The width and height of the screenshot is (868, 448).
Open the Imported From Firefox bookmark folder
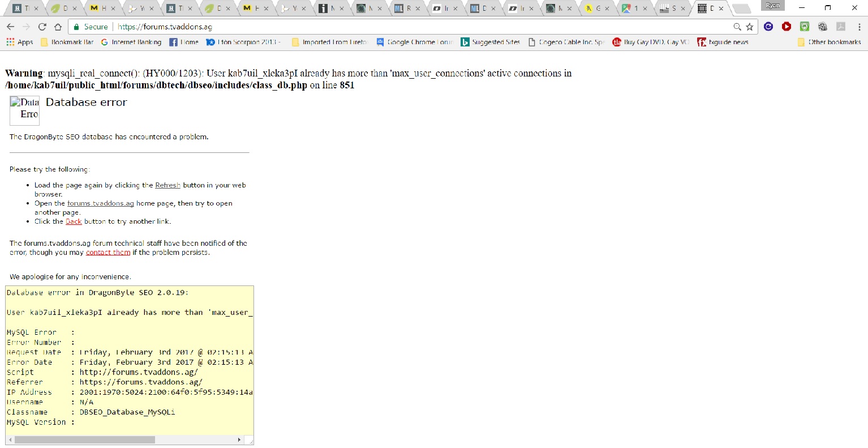(x=329, y=42)
